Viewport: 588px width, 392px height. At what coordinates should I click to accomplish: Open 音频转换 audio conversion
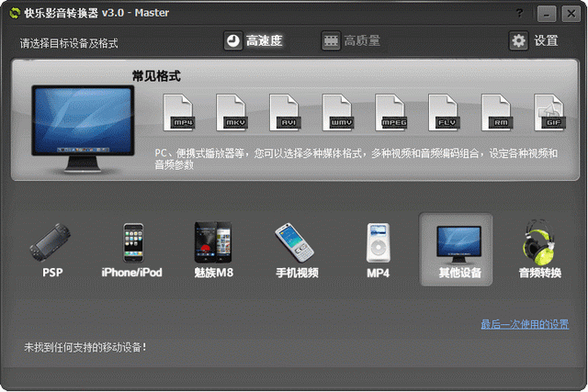click(539, 250)
